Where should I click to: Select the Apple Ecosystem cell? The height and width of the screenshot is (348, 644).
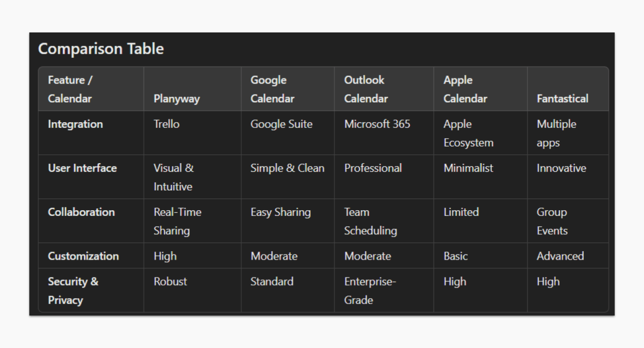click(x=468, y=134)
